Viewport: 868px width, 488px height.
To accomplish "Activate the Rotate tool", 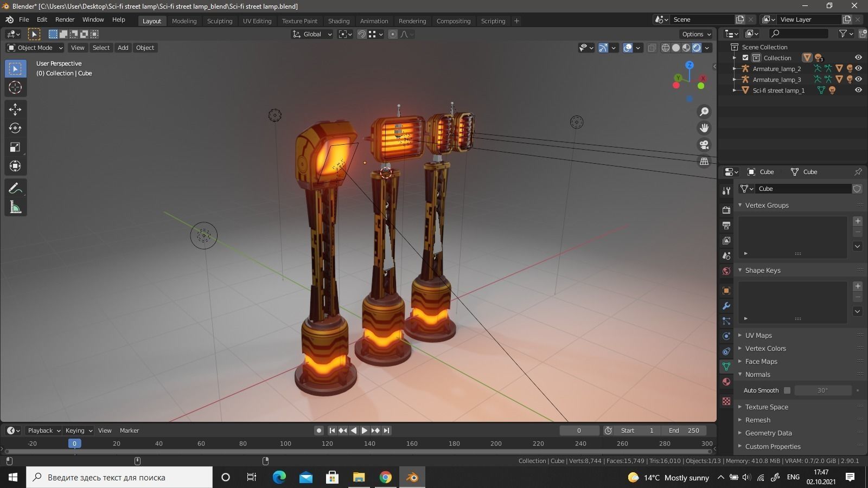I will point(15,128).
